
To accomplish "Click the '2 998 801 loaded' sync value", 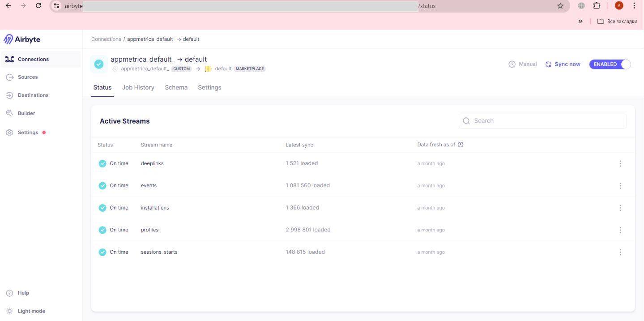I will point(308,230).
